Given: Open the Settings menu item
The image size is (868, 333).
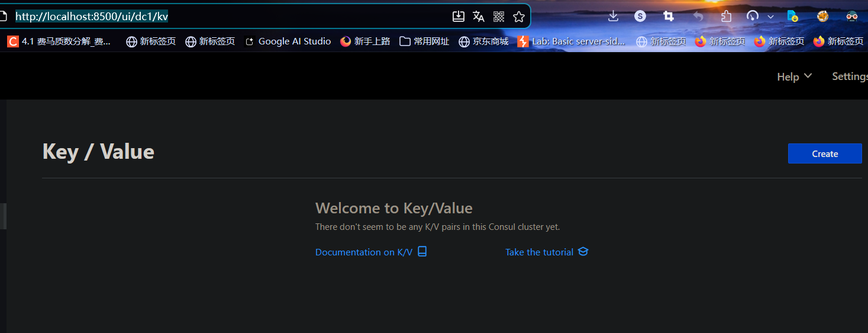Looking at the screenshot, I should [x=849, y=76].
